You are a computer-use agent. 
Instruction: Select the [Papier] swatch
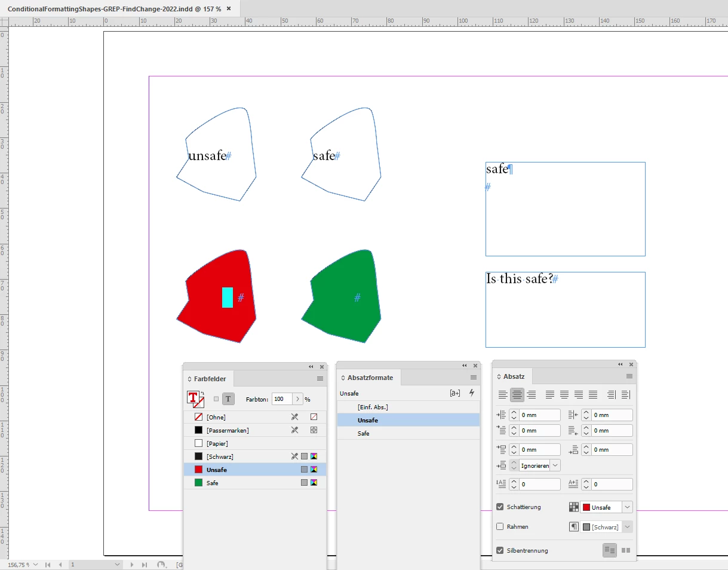[255, 443]
